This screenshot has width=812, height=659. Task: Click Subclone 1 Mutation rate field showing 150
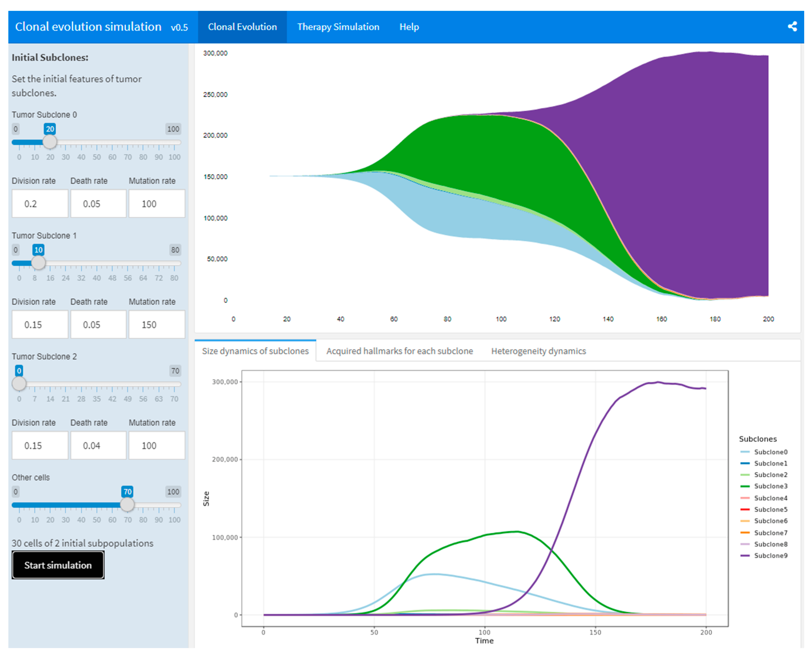click(x=156, y=325)
